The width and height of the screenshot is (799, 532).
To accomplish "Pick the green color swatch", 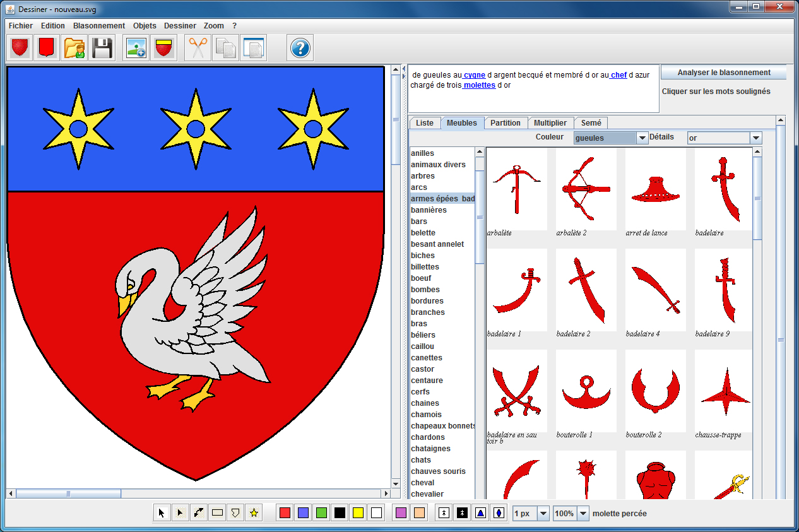I will click(321, 513).
